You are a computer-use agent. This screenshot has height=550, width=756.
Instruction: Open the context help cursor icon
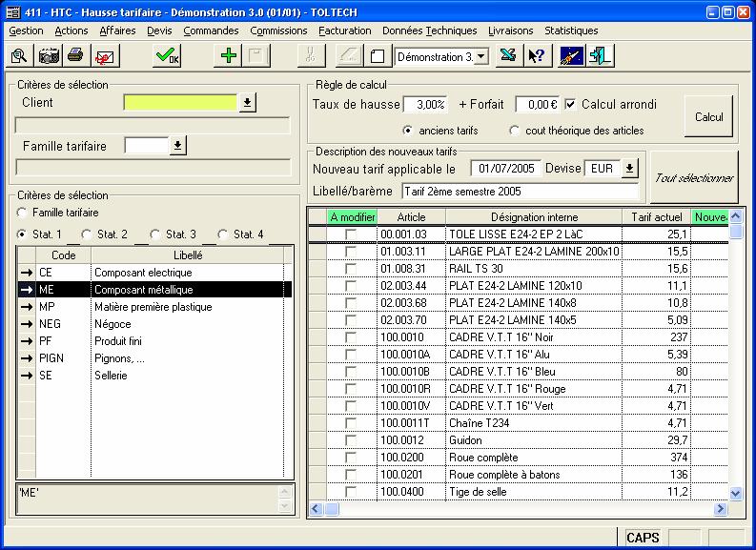[537, 56]
